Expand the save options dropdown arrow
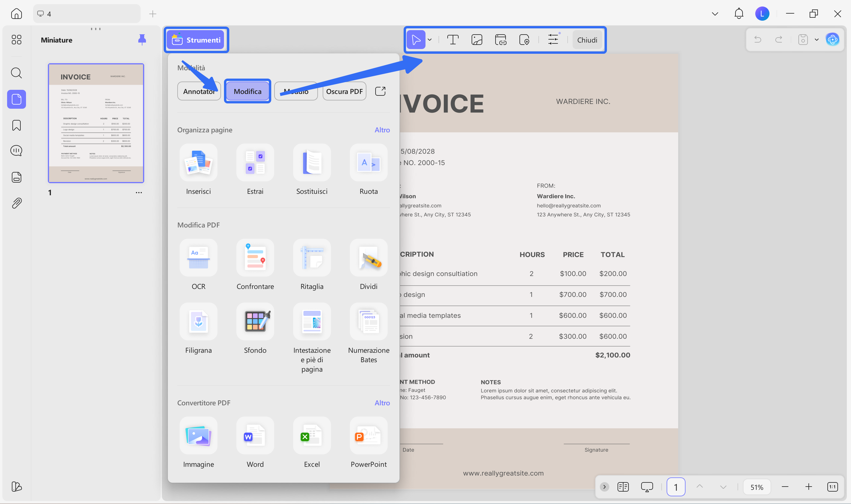 click(x=817, y=40)
